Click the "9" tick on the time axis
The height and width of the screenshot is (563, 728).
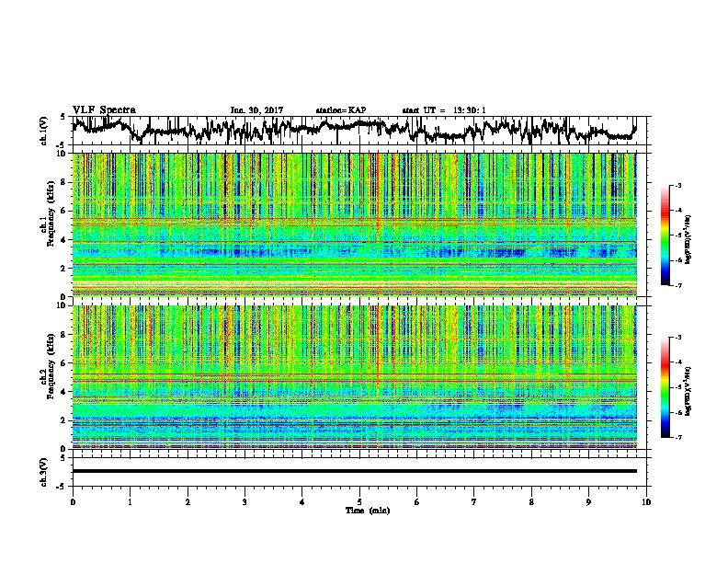(x=588, y=502)
